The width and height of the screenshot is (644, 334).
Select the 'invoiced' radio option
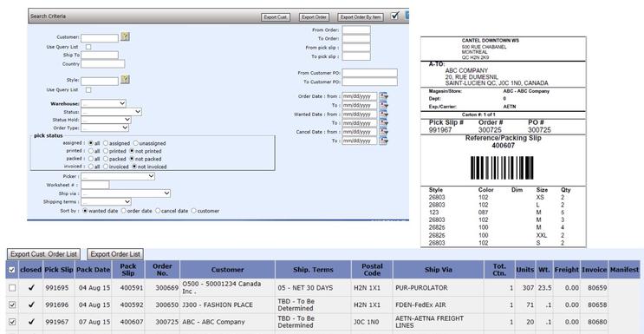[106, 167]
